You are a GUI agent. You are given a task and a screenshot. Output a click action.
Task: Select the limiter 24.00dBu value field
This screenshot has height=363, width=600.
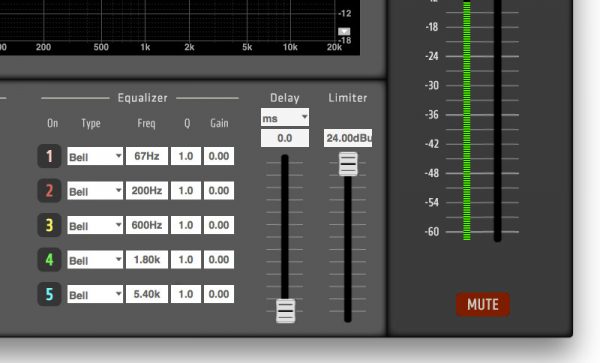pyautogui.click(x=348, y=138)
